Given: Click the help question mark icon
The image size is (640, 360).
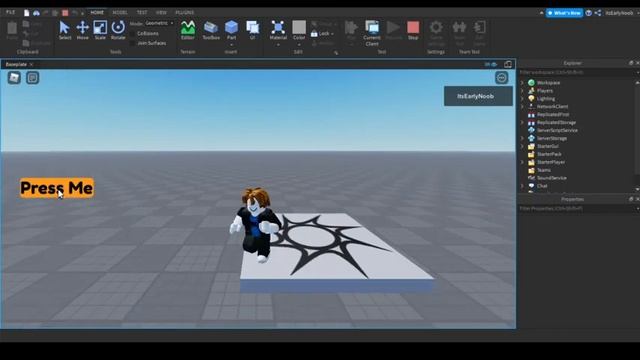Looking at the screenshot, I should point(589,13).
